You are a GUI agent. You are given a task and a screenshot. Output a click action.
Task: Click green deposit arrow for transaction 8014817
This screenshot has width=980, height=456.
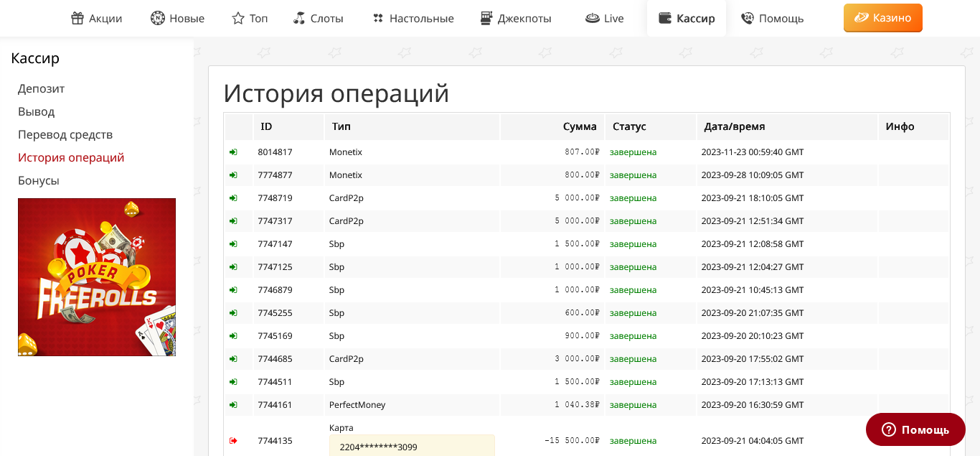pyautogui.click(x=233, y=152)
